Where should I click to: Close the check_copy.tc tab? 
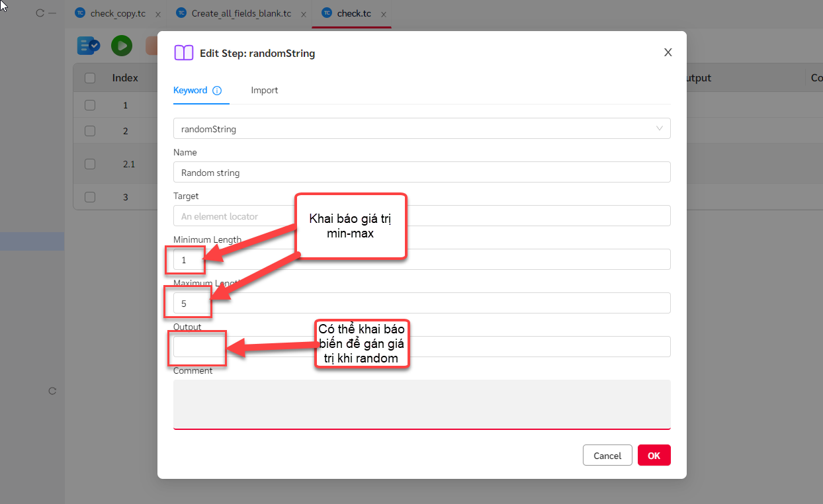157,14
